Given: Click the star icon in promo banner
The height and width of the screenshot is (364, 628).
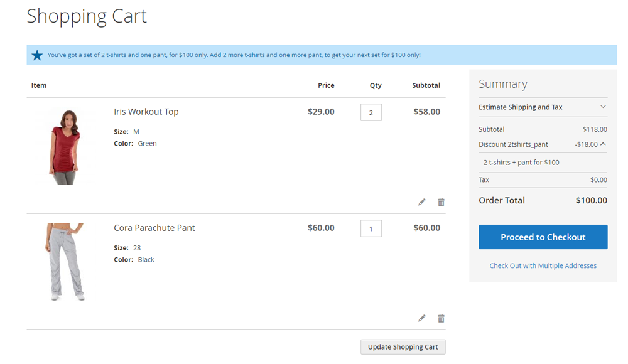Looking at the screenshot, I should click(x=37, y=55).
